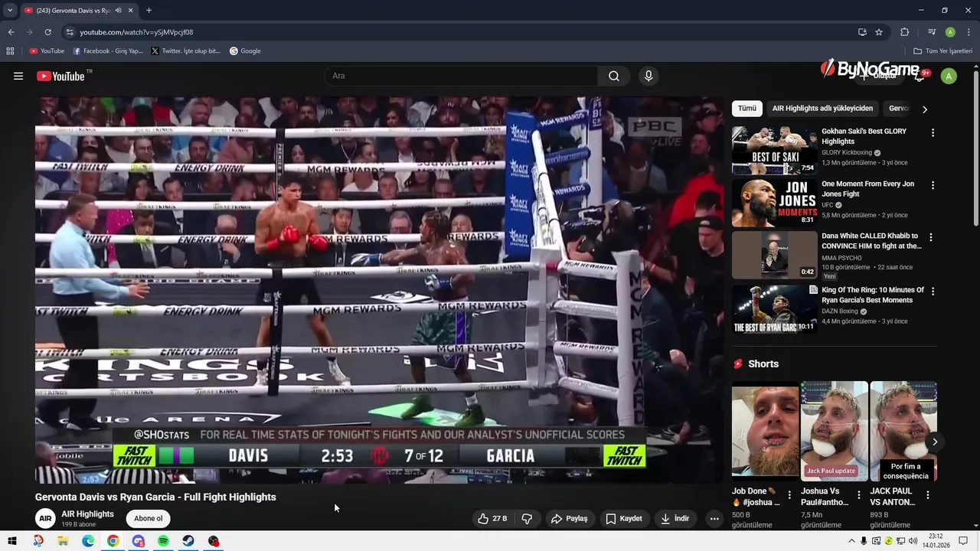Screen dimensions: 980x551
Task: Select the Tümü filter chip
Action: point(746,109)
